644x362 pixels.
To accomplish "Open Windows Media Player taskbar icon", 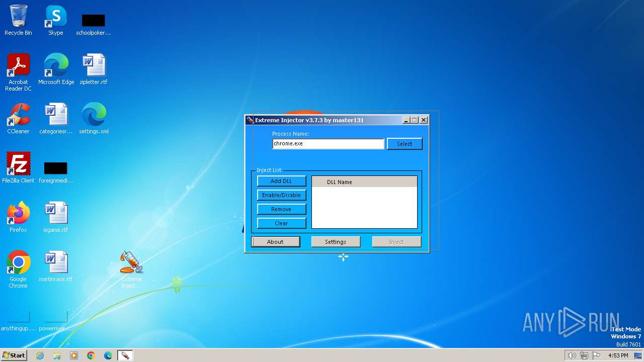I will tap(74, 355).
